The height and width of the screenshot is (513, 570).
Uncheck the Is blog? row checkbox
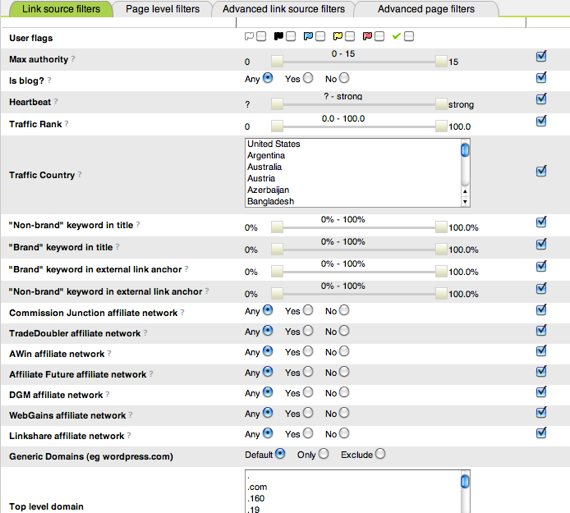click(x=541, y=77)
